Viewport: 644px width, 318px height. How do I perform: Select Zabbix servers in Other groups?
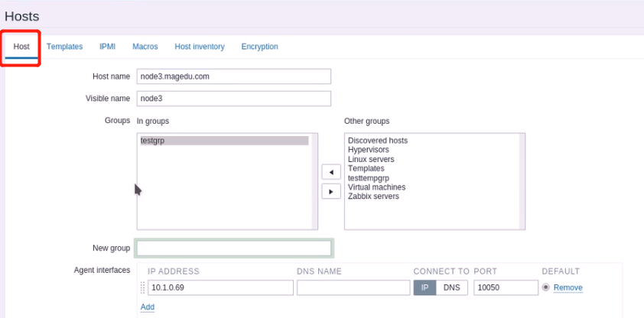(x=373, y=196)
